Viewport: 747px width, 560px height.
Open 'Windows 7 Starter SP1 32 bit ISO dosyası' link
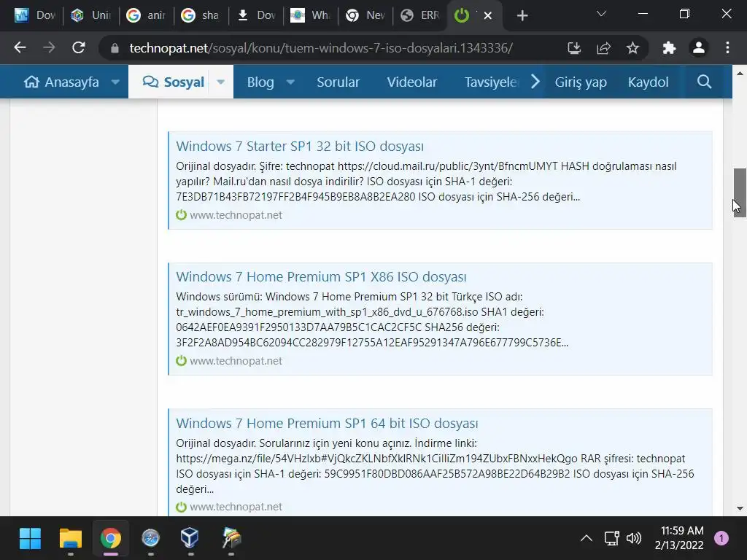coord(300,146)
